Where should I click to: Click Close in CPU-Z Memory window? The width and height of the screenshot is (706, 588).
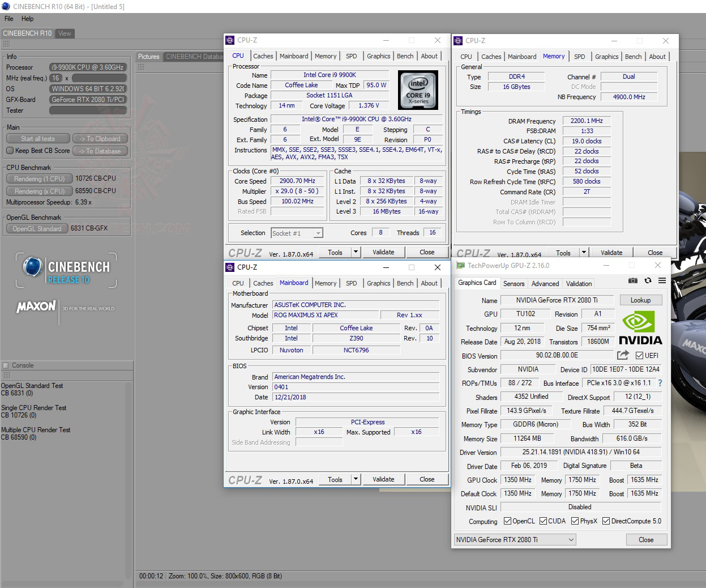pos(655,253)
